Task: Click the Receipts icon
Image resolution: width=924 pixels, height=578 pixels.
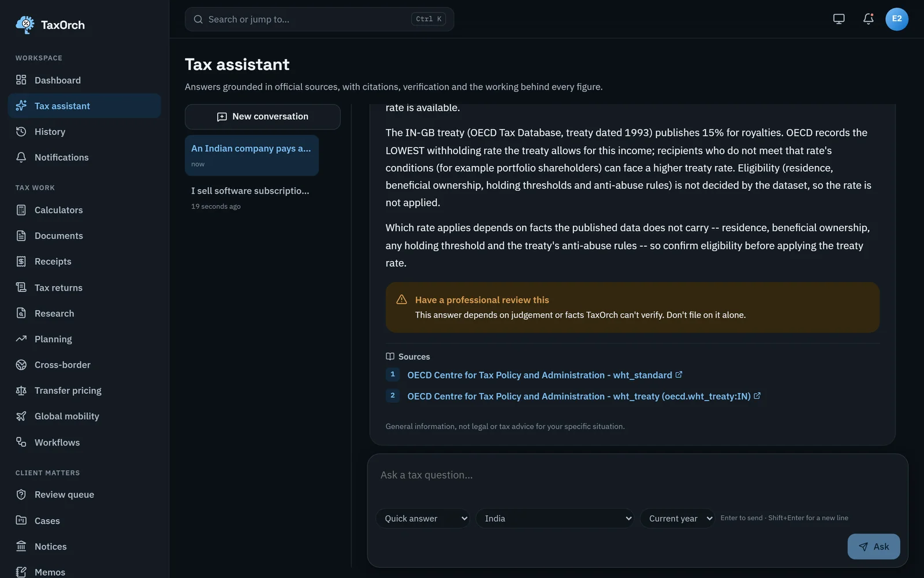Action: point(21,261)
